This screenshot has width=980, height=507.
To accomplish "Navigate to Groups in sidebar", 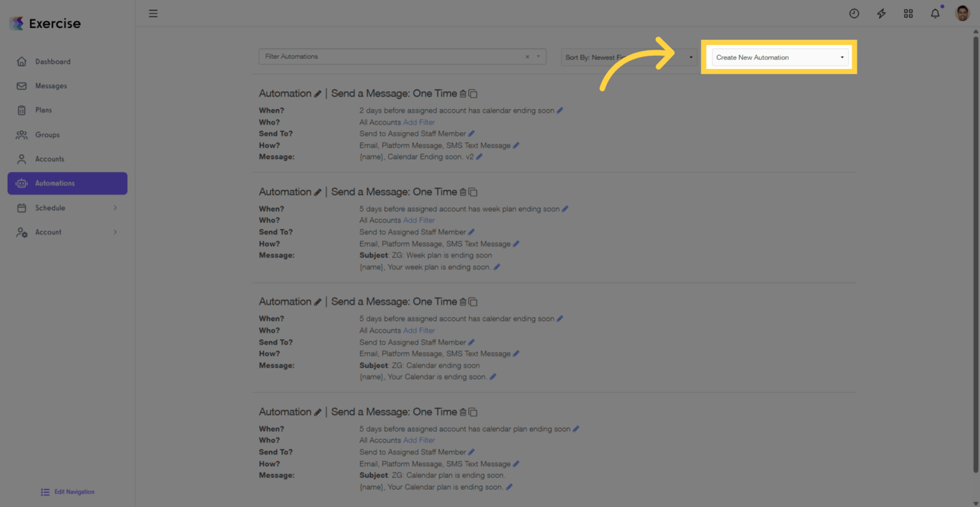I will [x=47, y=135].
